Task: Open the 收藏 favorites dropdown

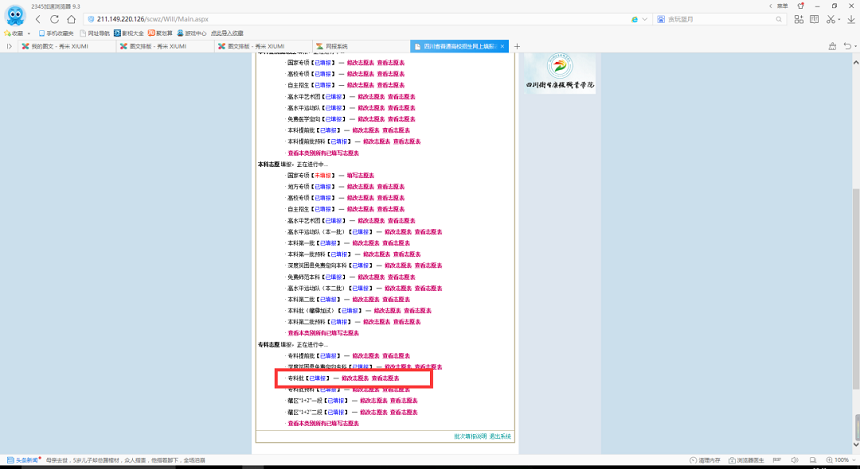Action: (x=17, y=33)
